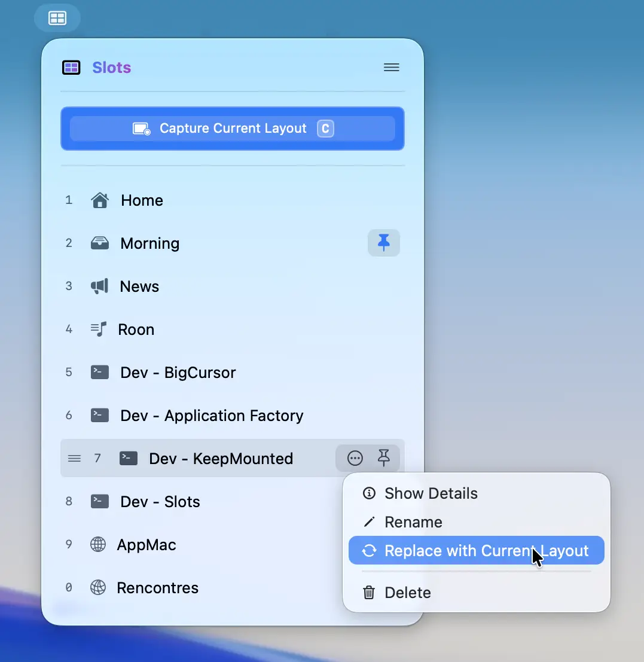This screenshot has height=662, width=644.
Task: Activate the News slot
Action: pyautogui.click(x=233, y=286)
